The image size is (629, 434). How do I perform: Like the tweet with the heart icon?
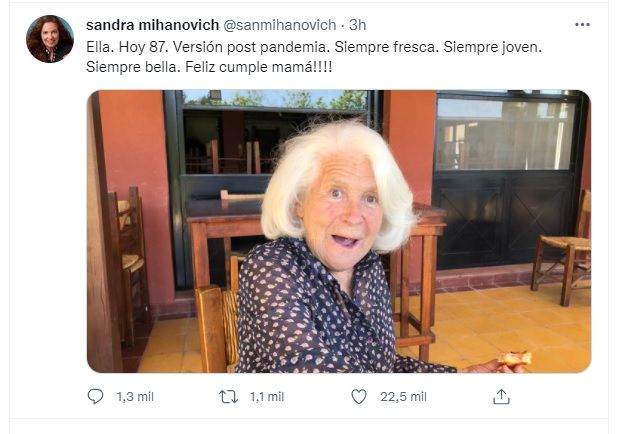point(360,397)
